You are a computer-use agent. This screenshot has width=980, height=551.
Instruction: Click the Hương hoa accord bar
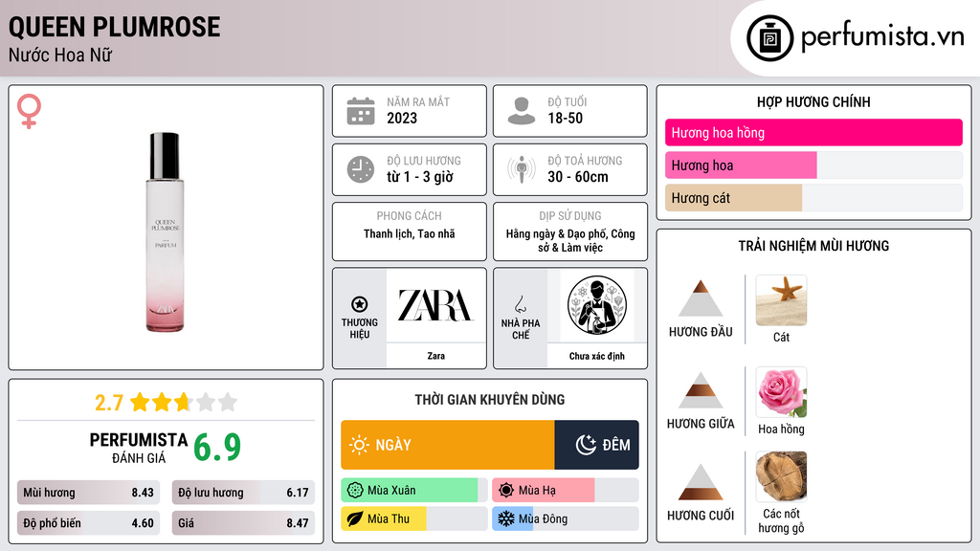pos(813,165)
